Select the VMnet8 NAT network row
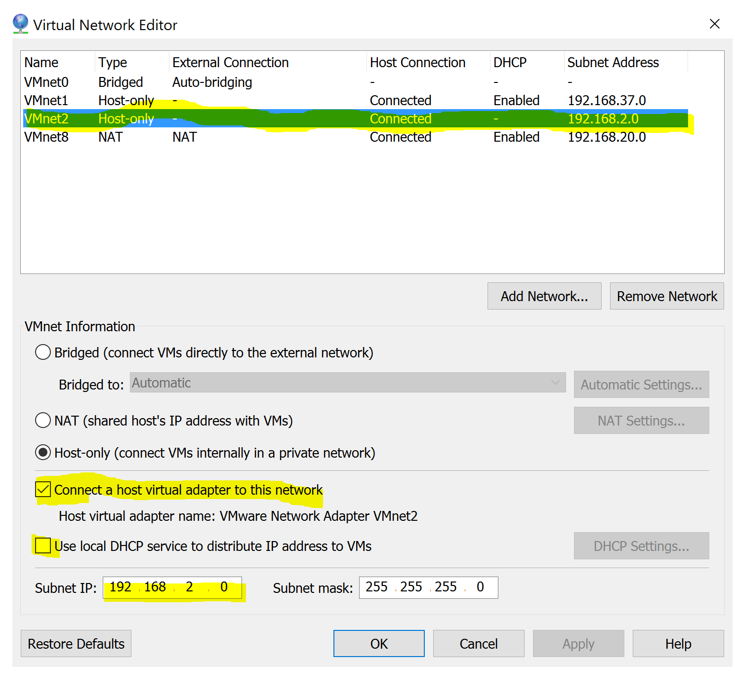Image resolution: width=735 pixels, height=700 pixels. (148, 137)
